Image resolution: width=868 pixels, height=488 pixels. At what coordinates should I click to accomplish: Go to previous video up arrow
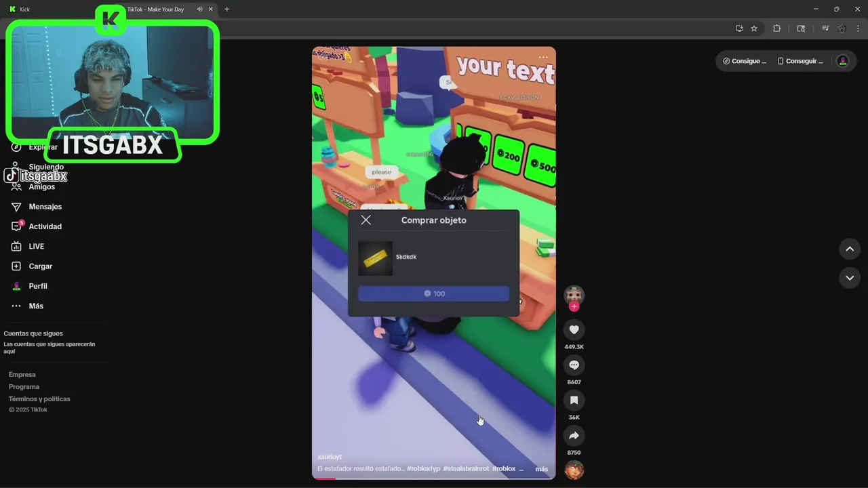pyautogui.click(x=849, y=249)
